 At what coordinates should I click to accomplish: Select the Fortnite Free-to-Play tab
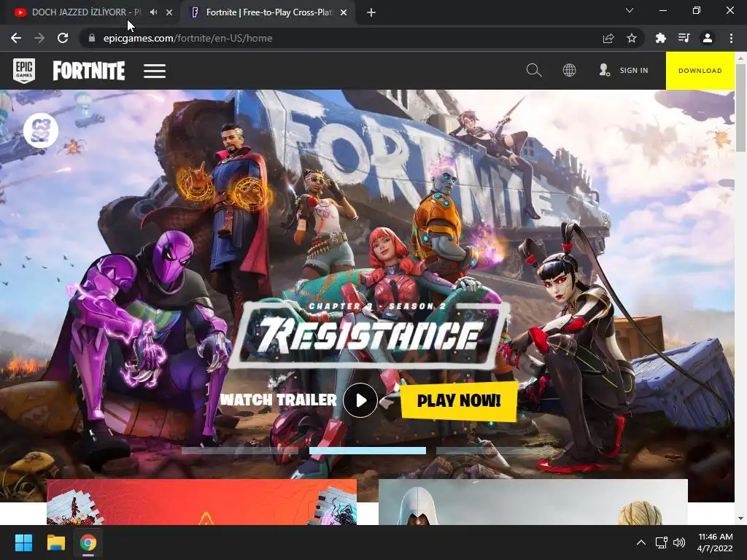268,12
